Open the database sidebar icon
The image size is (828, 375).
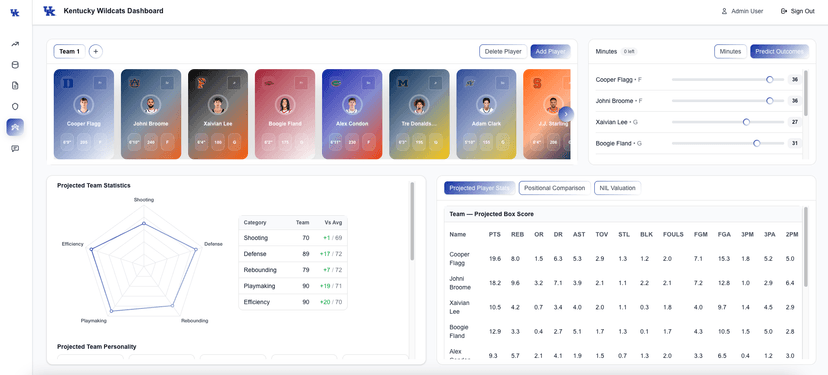[15, 65]
